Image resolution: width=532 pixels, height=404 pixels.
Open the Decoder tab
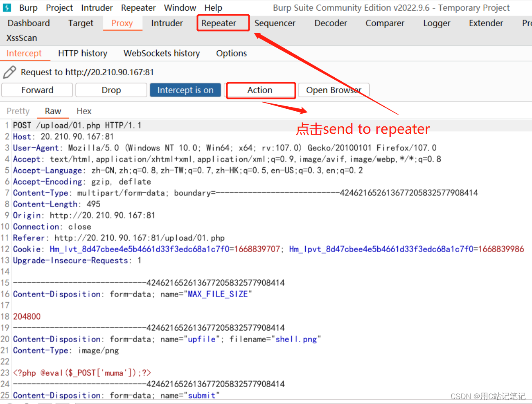click(331, 23)
